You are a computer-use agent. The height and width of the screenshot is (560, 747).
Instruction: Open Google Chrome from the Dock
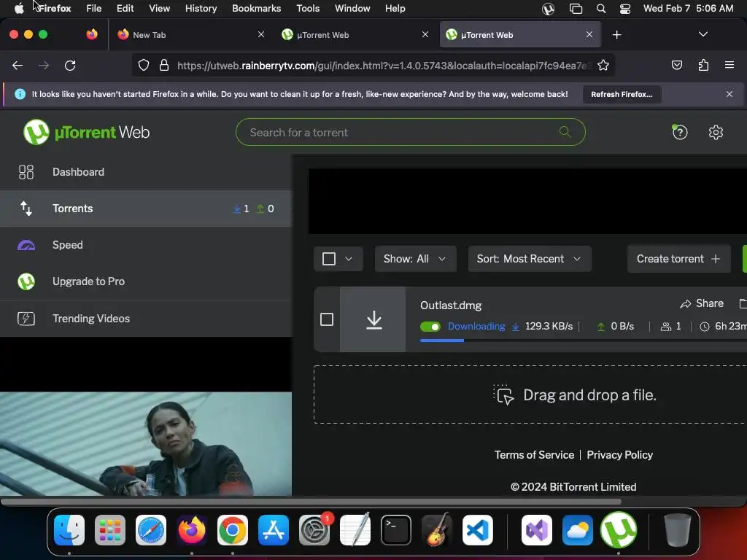click(x=233, y=530)
